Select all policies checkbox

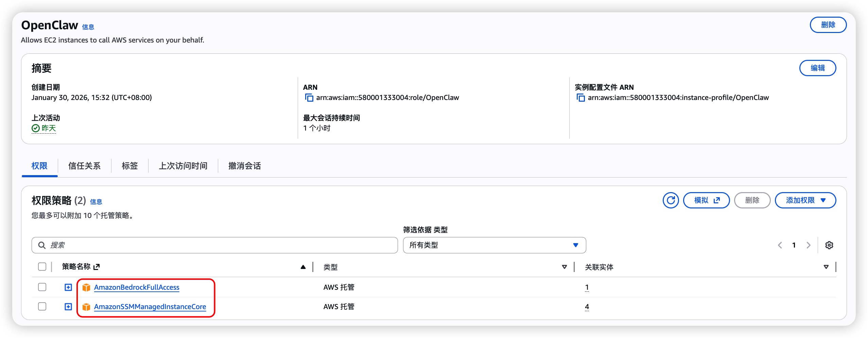[x=42, y=267]
